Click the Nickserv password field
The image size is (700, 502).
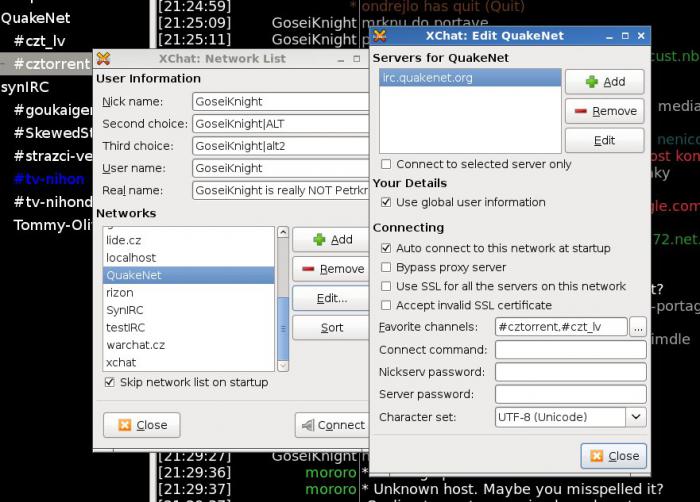tap(571, 372)
